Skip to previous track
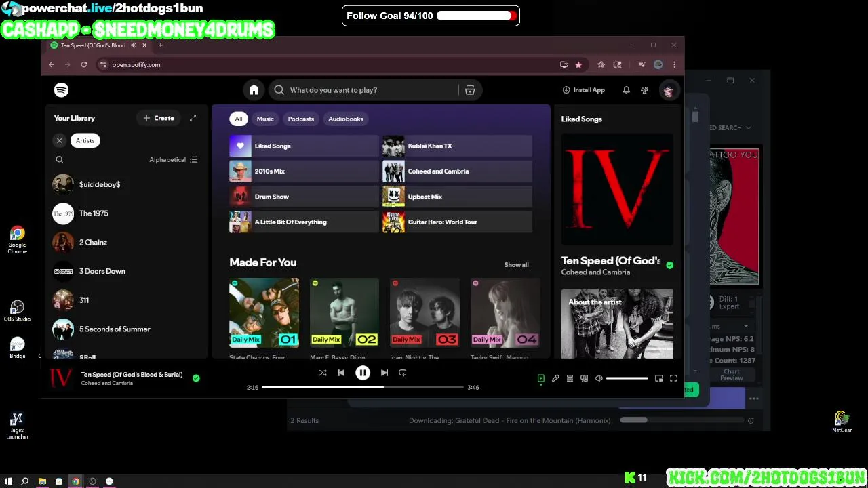Screen dimensions: 868x488 pyautogui.click(x=341, y=373)
